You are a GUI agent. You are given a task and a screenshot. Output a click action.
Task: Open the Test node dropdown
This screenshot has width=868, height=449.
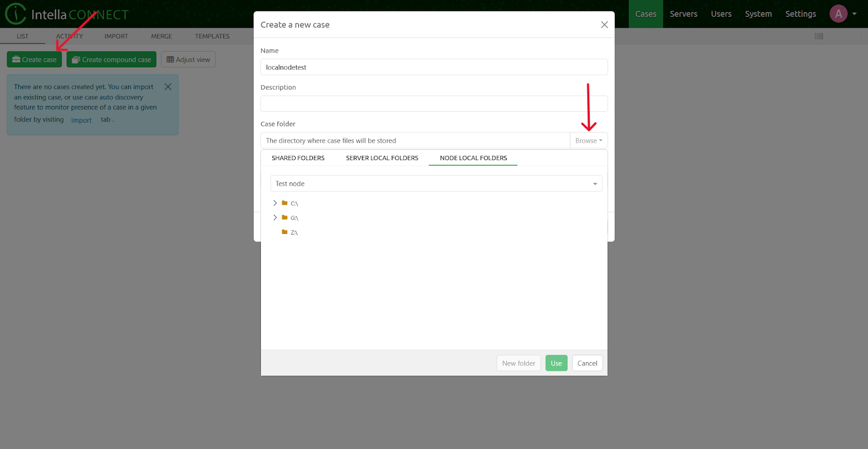(436, 184)
